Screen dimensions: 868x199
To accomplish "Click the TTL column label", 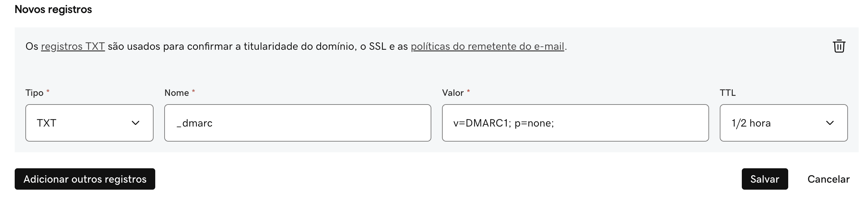I will coord(727,93).
